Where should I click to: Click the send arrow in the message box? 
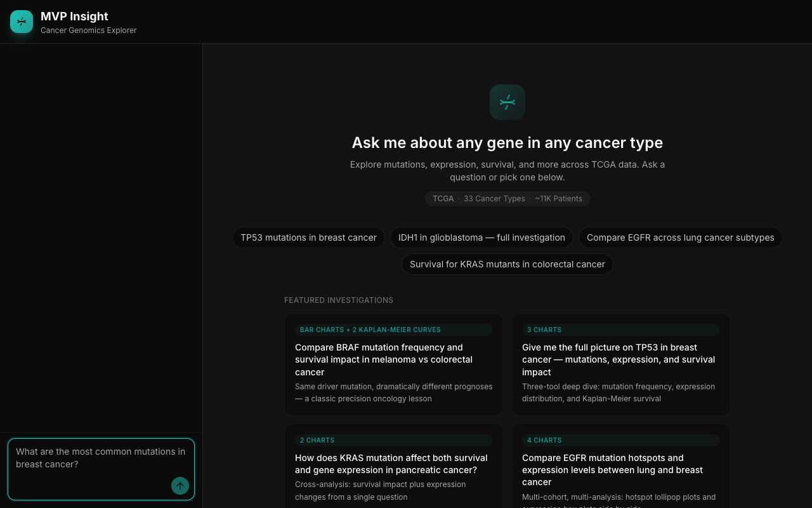coord(180,485)
